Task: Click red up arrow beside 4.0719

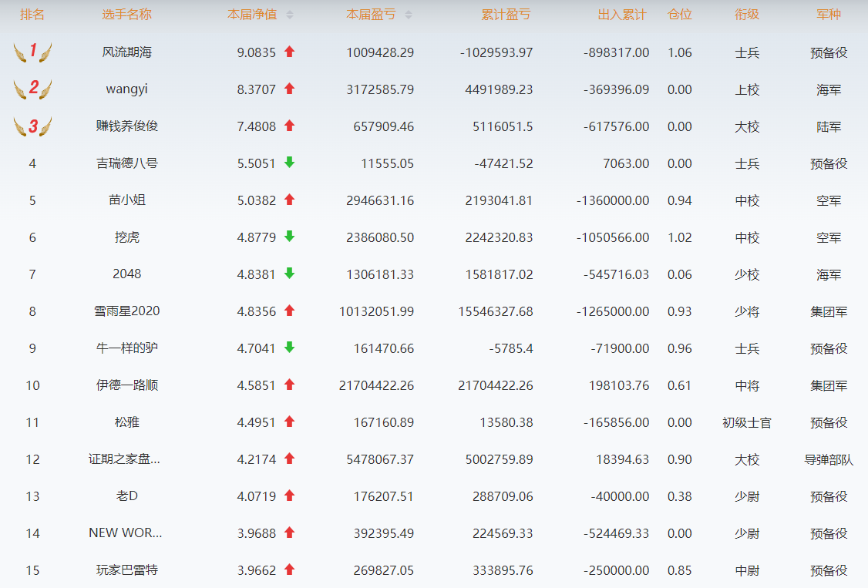Action: 289,496
